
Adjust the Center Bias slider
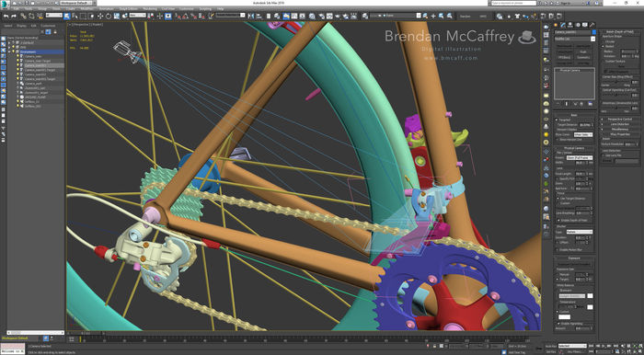616,82
